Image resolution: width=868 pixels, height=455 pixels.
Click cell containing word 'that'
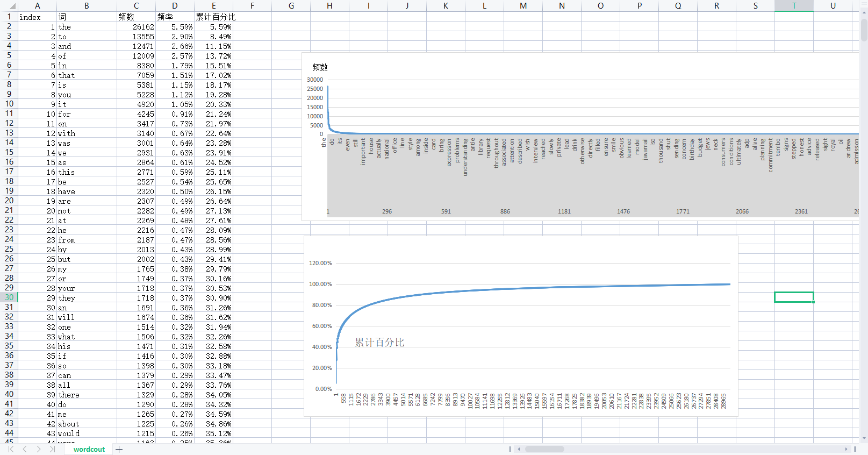pyautogui.click(x=87, y=75)
